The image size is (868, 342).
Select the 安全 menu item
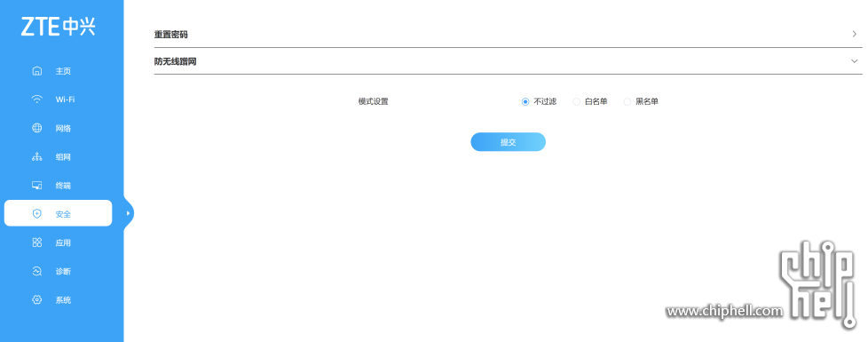(58, 213)
